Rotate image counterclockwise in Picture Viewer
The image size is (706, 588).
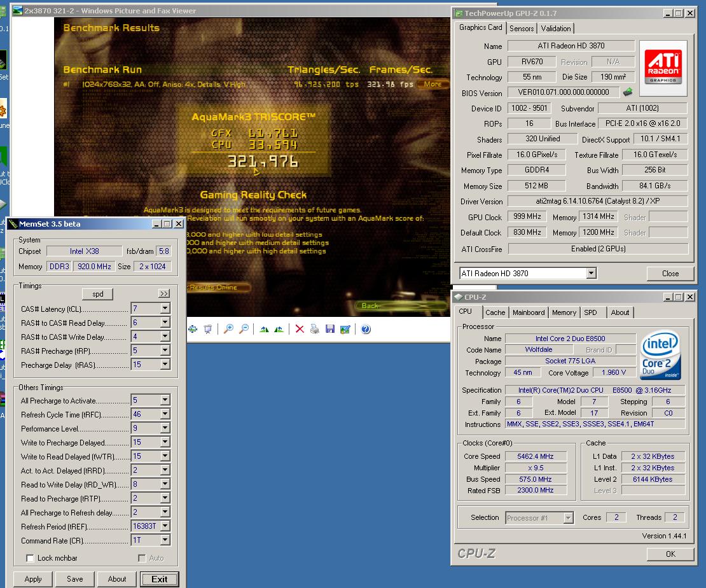[x=279, y=330]
